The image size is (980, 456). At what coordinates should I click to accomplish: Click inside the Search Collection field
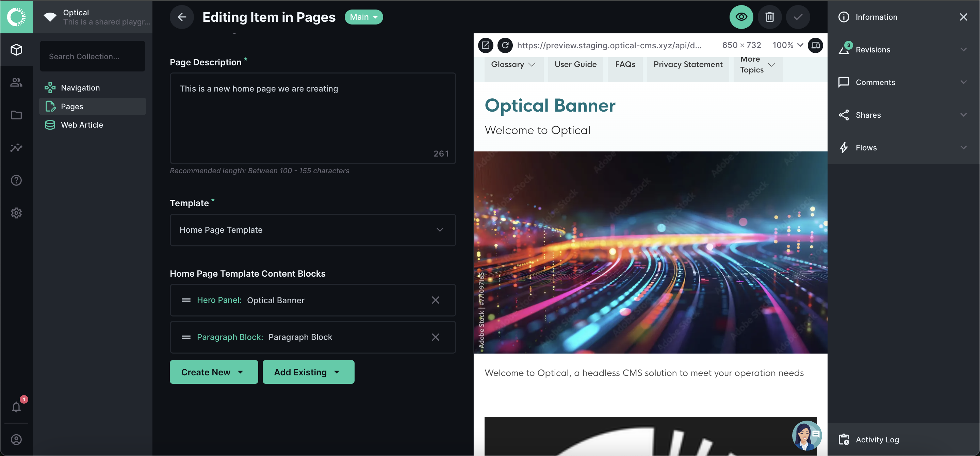(92, 56)
